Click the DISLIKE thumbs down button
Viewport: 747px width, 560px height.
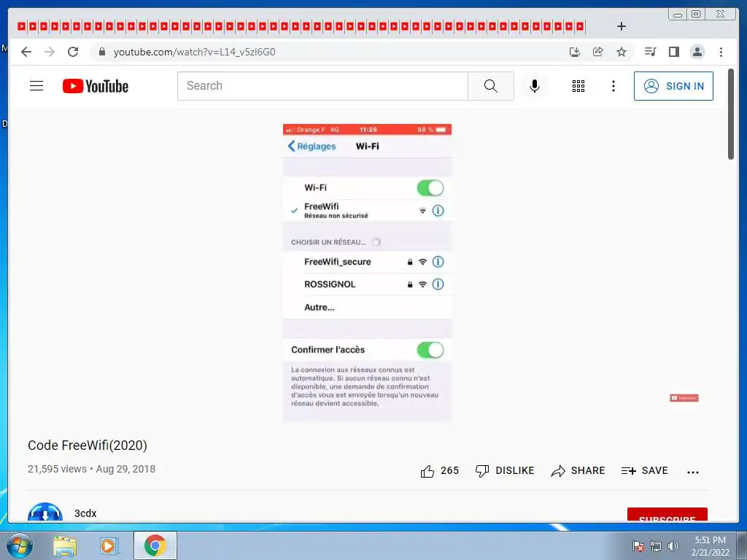coord(505,471)
